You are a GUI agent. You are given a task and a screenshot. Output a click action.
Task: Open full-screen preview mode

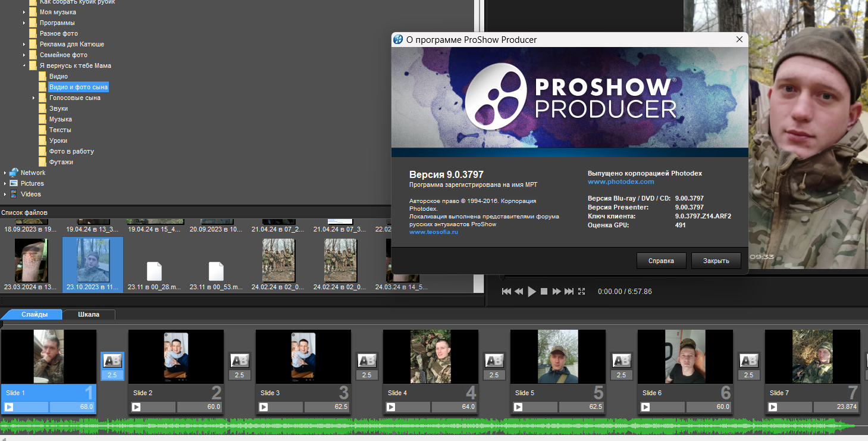[x=582, y=292]
